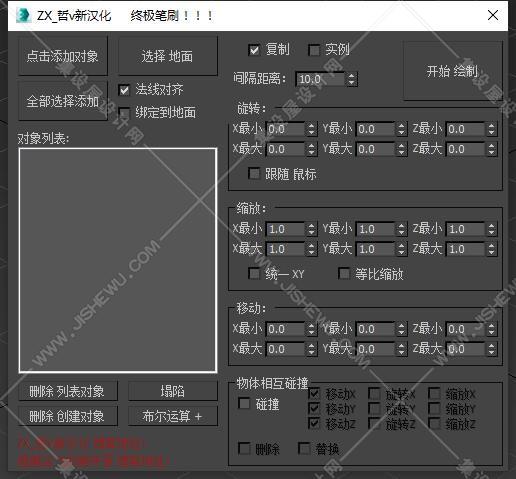This screenshot has width=516, height=479.
Task: Enable 绑定到地面 checkbox
Action: click(124, 113)
